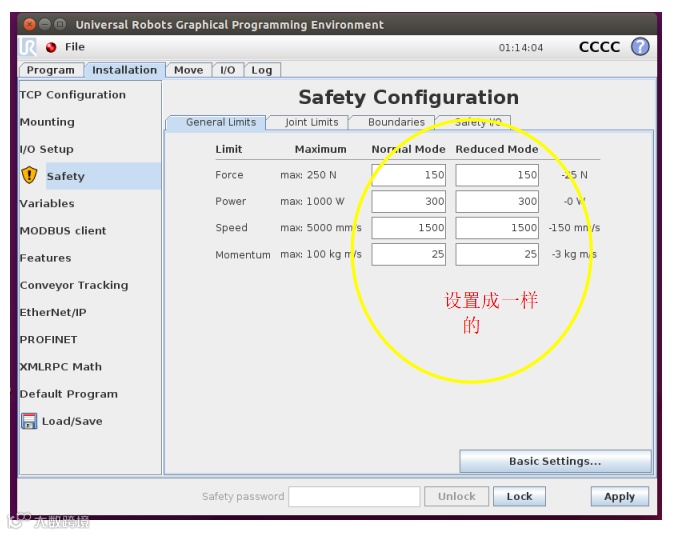
Task: Click the red status indicator icon
Action: tap(51, 47)
